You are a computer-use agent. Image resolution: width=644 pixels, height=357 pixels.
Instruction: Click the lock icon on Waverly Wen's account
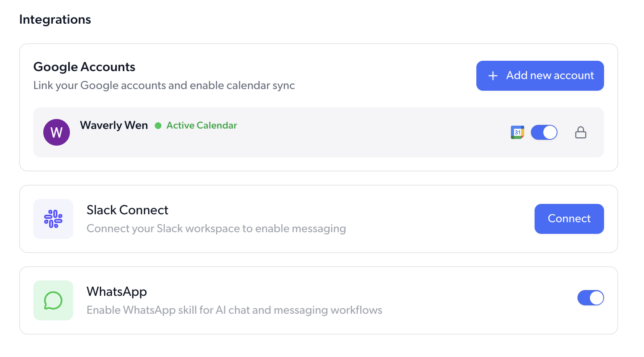click(x=581, y=132)
